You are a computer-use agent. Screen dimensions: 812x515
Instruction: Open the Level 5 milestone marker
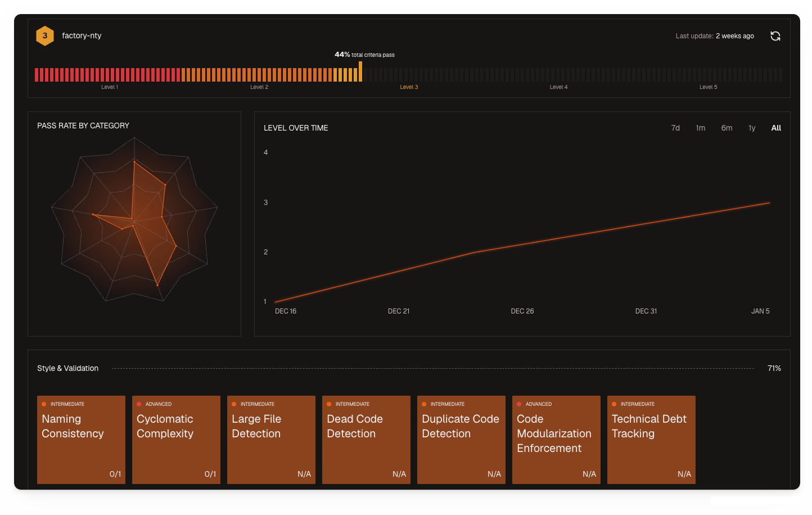pos(708,87)
